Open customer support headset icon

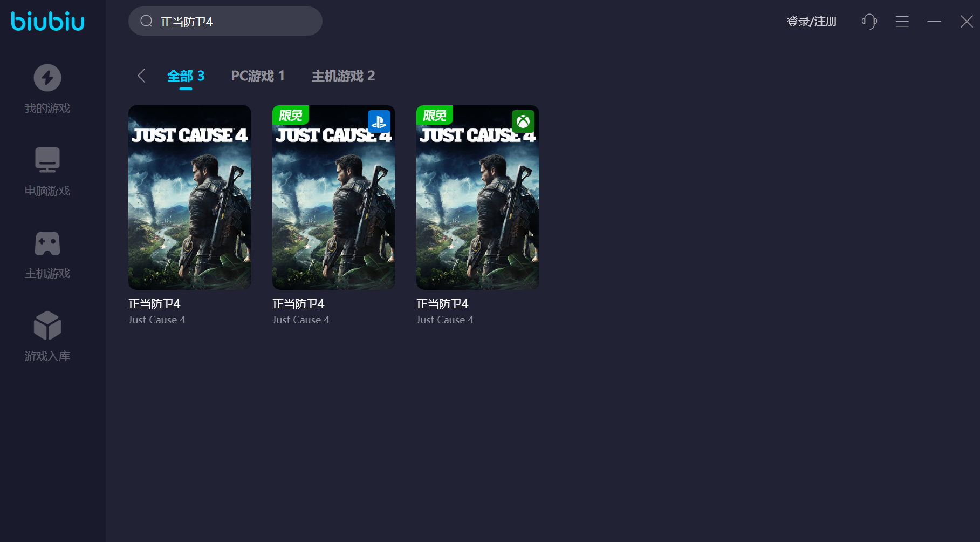pos(869,22)
